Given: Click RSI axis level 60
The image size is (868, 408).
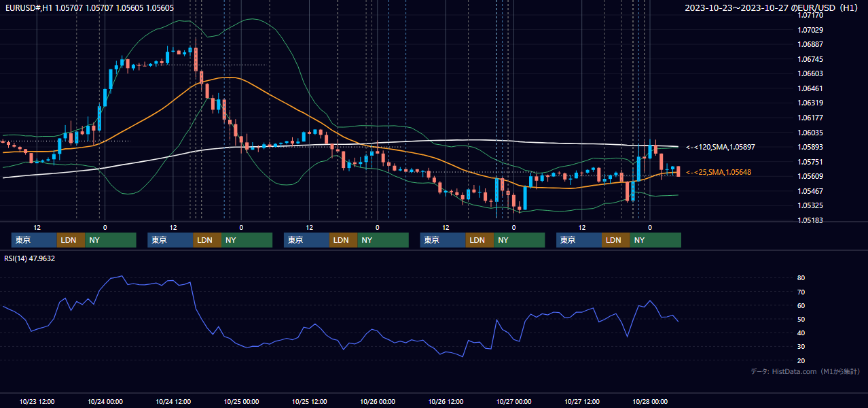Looking at the screenshot, I should 801,305.
